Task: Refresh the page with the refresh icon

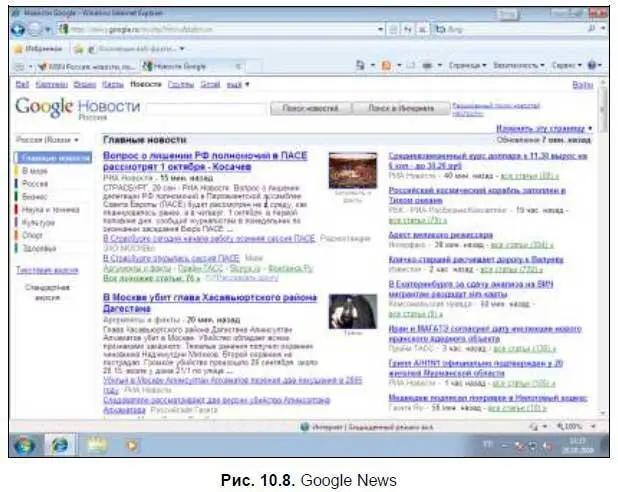Action: click(408, 29)
